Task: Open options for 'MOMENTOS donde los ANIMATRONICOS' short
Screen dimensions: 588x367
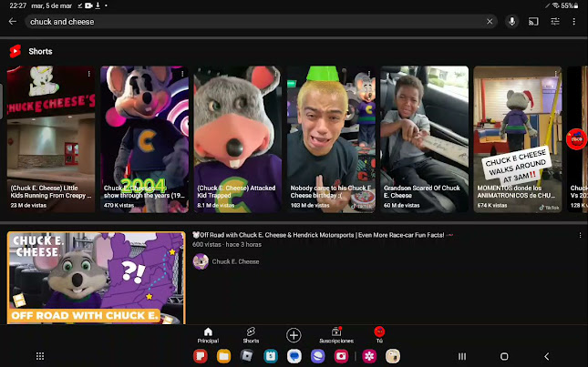Action: click(x=556, y=74)
